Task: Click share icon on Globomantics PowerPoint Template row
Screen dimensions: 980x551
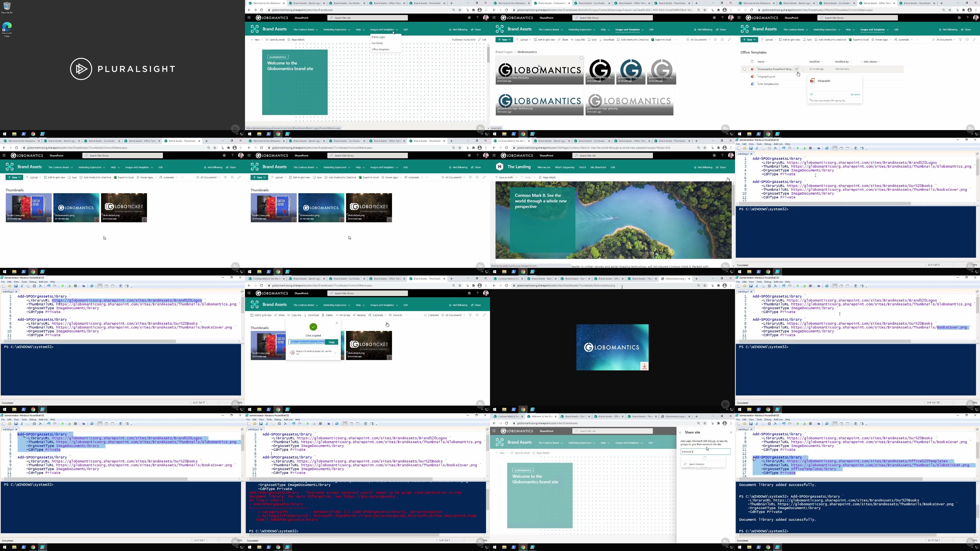Action: (797, 69)
